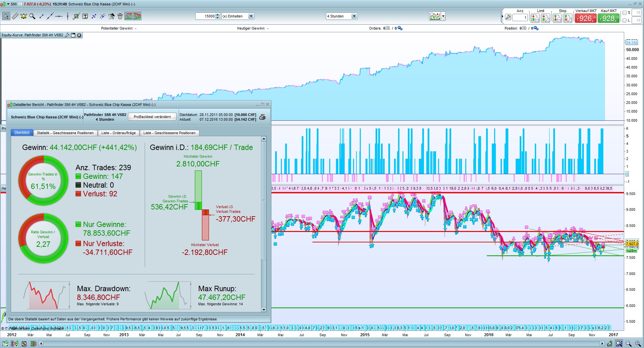Toggle the triangle pattern display icon
The height and width of the screenshot is (348, 644).
137,16
